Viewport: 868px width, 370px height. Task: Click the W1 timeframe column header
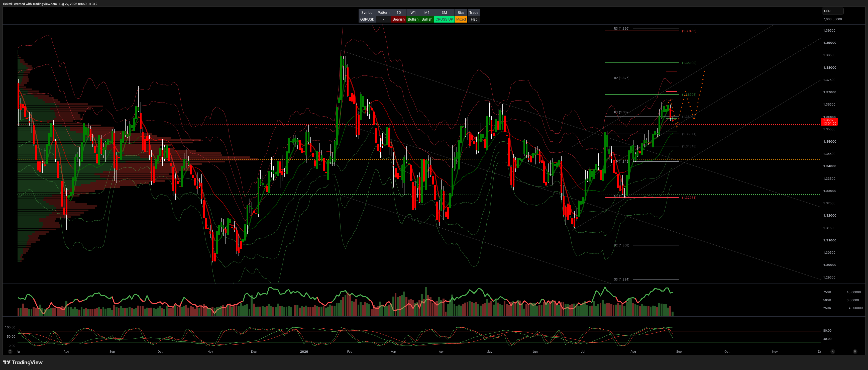click(413, 13)
